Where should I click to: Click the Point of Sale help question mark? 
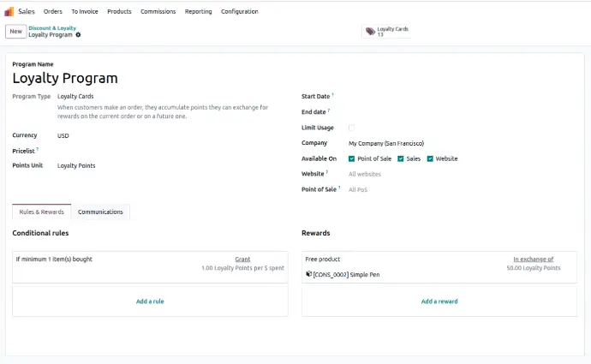pos(339,188)
